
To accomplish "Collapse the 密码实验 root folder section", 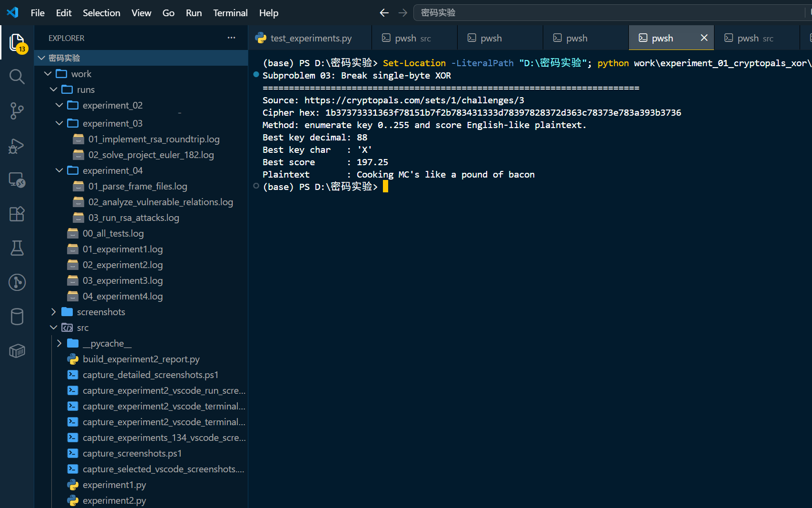I will point(41,58).
